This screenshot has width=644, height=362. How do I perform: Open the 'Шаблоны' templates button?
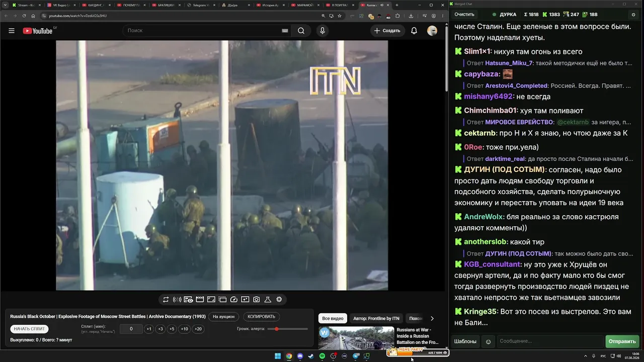465,342
